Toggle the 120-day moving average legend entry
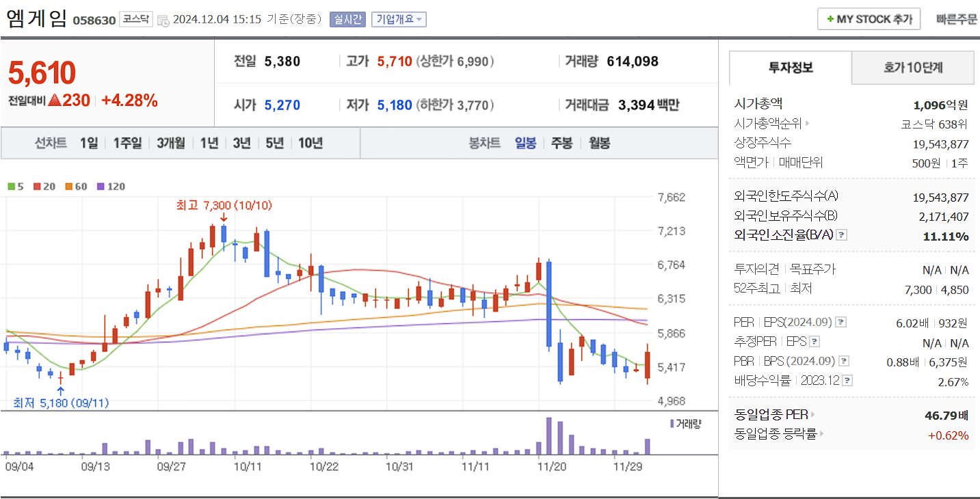 click(x=101, y=186)
